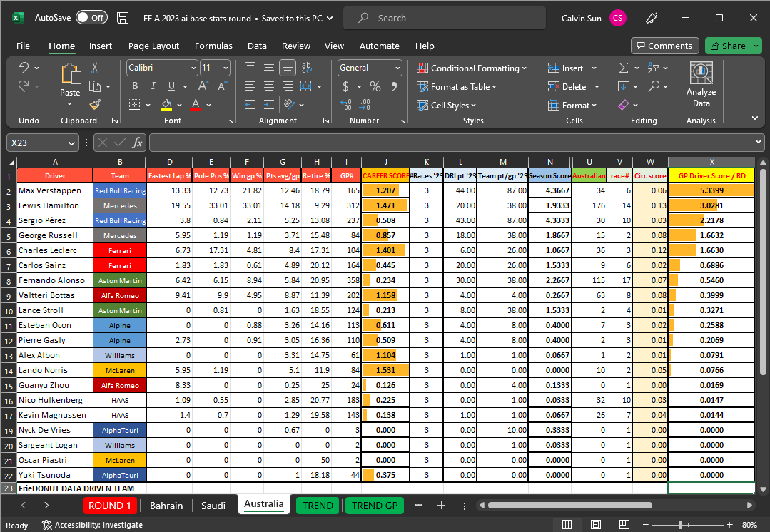Open the Bahrain sheet tab
The width and height of the screenshot is (770, 532).
(166, 506)
